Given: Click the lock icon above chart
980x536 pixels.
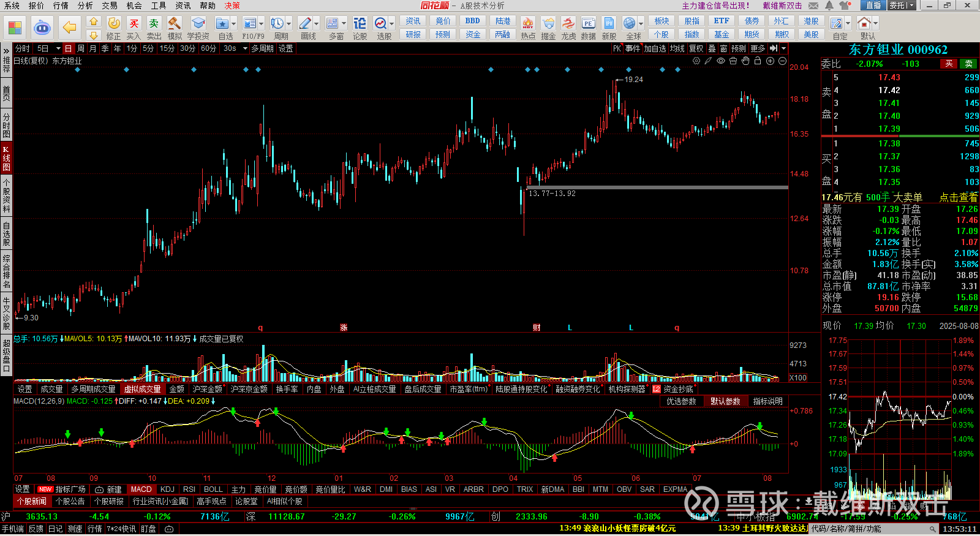Looking at the screenshot, I should (758, 61).
